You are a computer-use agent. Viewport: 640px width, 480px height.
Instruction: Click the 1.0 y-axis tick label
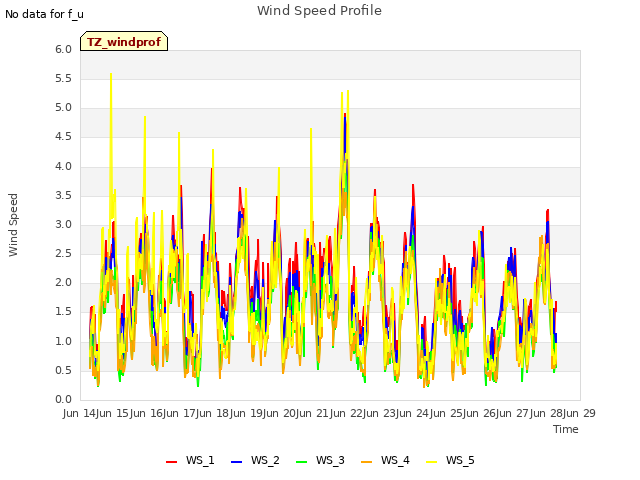click(x=63, y=341)
